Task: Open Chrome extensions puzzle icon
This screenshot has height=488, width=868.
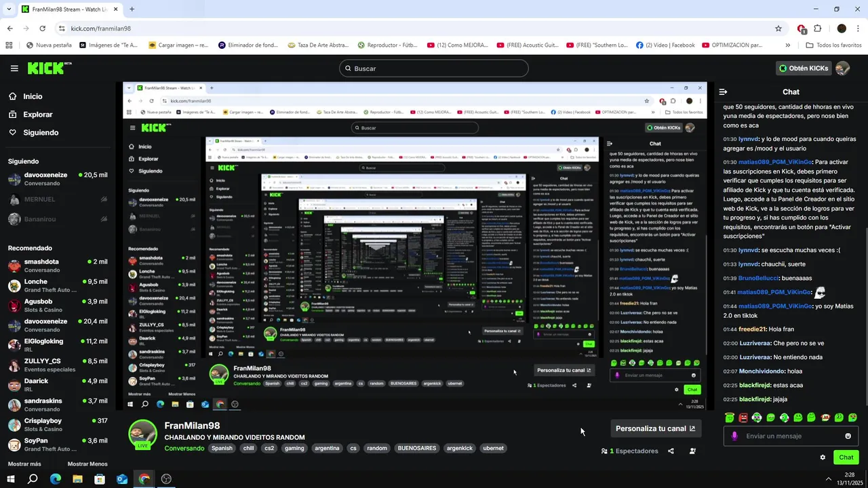Action: point(817,28)
